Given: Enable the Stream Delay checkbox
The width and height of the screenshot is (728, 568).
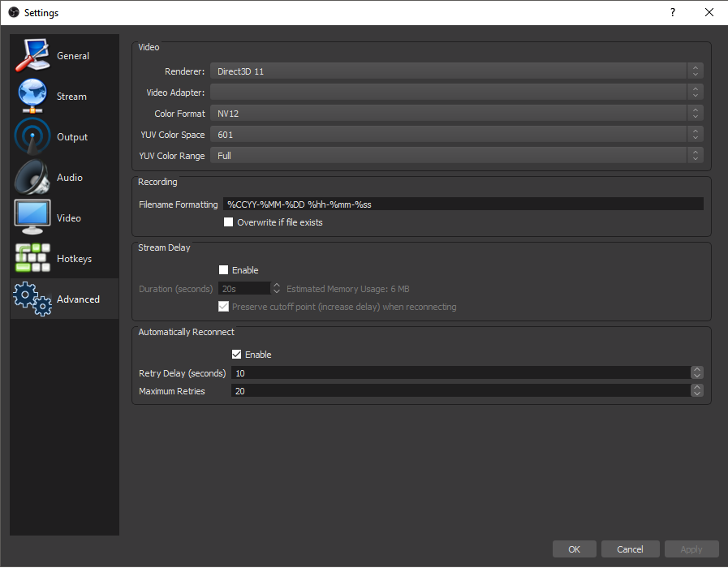Looking at the screenshot, I should (223, 270).
